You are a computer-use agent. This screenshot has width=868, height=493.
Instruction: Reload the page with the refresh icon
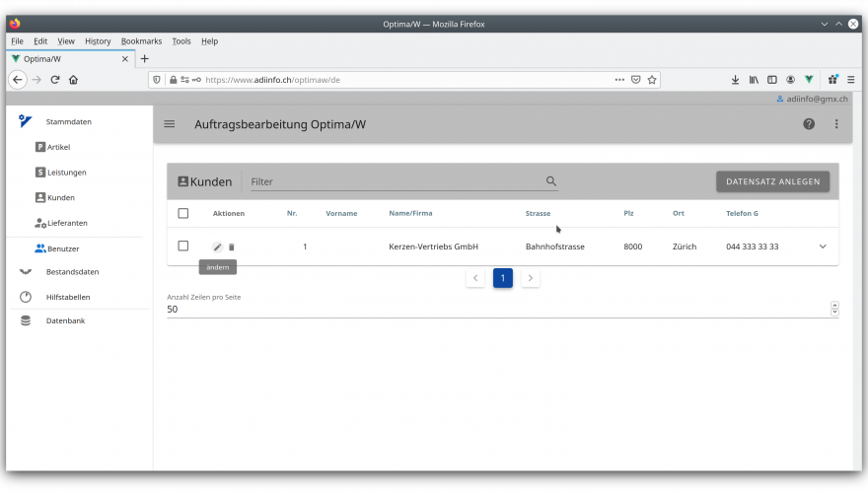[x=55, y=80]
